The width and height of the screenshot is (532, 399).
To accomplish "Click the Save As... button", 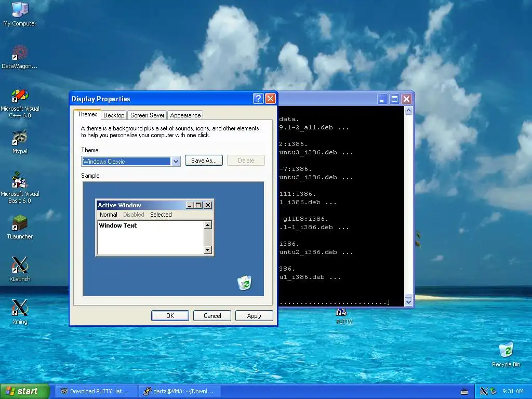I will (x=204, y=161).
